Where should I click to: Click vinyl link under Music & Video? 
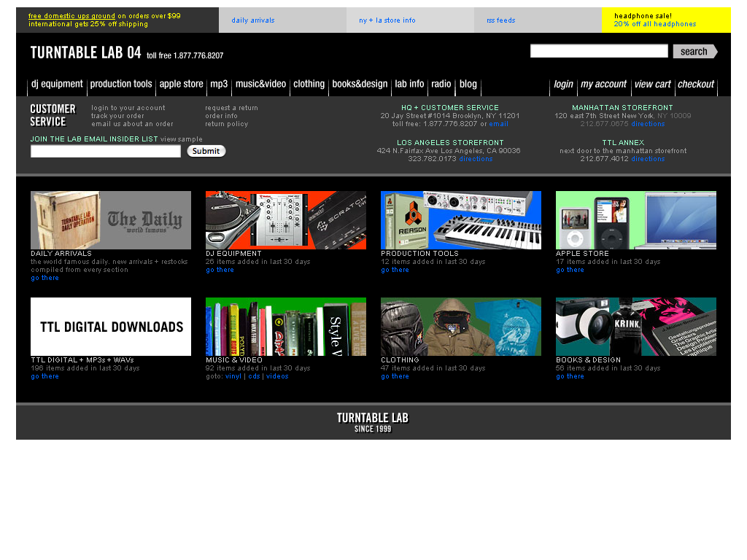(x=233, y=377)
